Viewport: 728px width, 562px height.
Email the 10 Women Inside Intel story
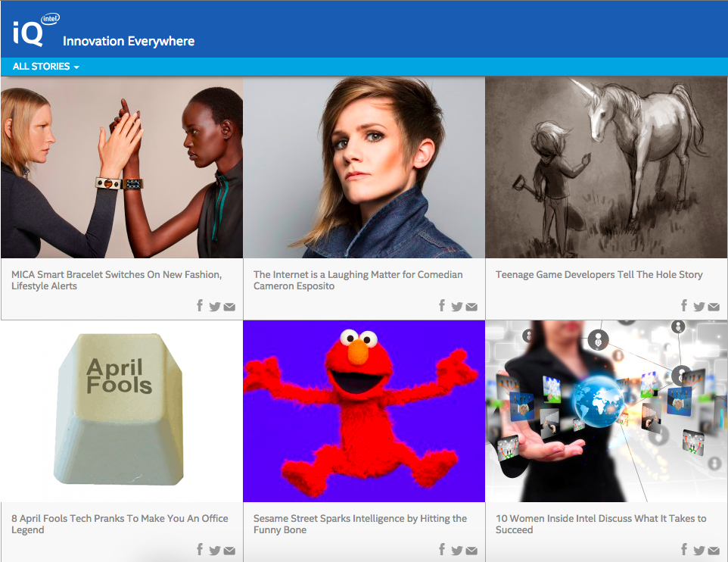[714, 551]
